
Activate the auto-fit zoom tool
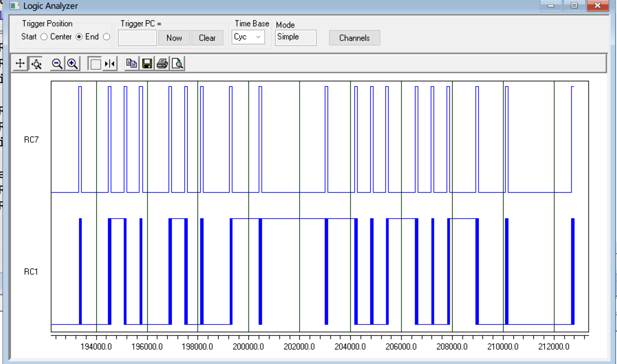(x=36, y=63)
